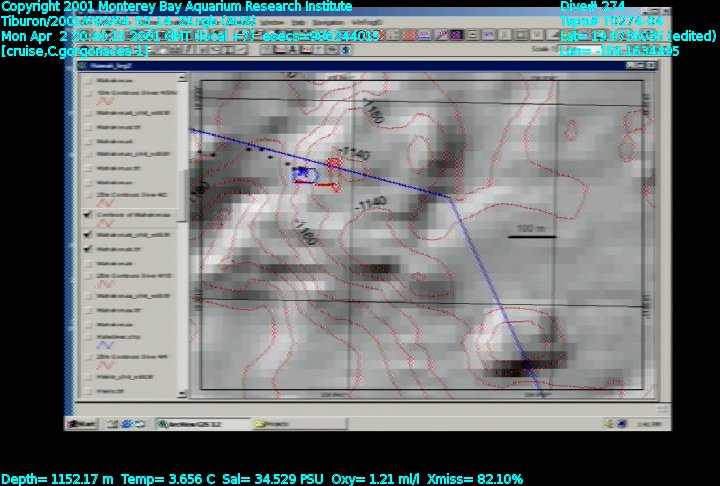Switch to ArcView GIS 3.2 taskbar button
This screenshot has width=720, height=486.
tap(196, 424)
